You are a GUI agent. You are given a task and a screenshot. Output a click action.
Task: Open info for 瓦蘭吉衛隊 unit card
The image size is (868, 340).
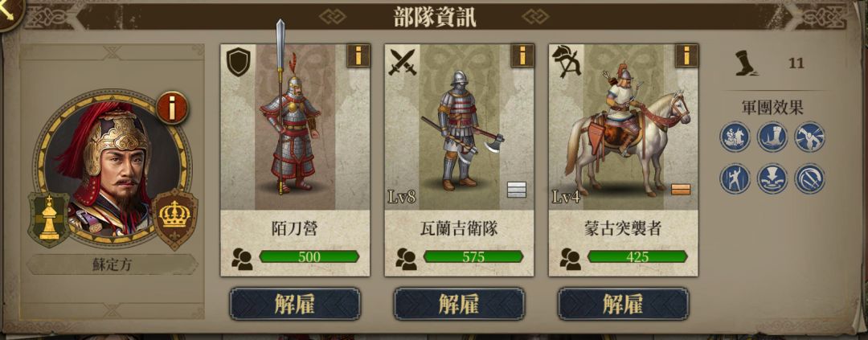(x=522, y=56)
